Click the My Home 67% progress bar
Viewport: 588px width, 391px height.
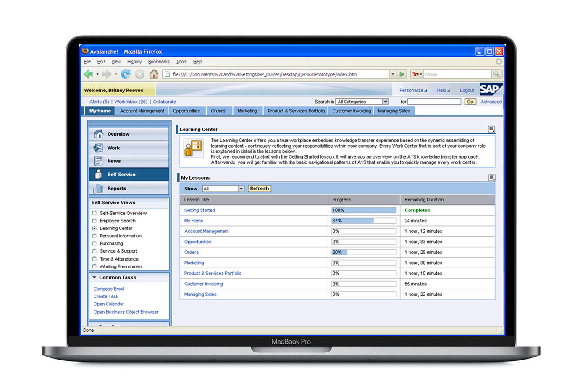click(364, 221)
